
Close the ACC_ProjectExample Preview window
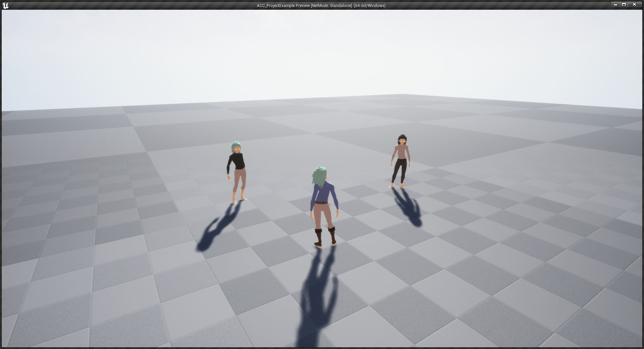tap(635, 4)
